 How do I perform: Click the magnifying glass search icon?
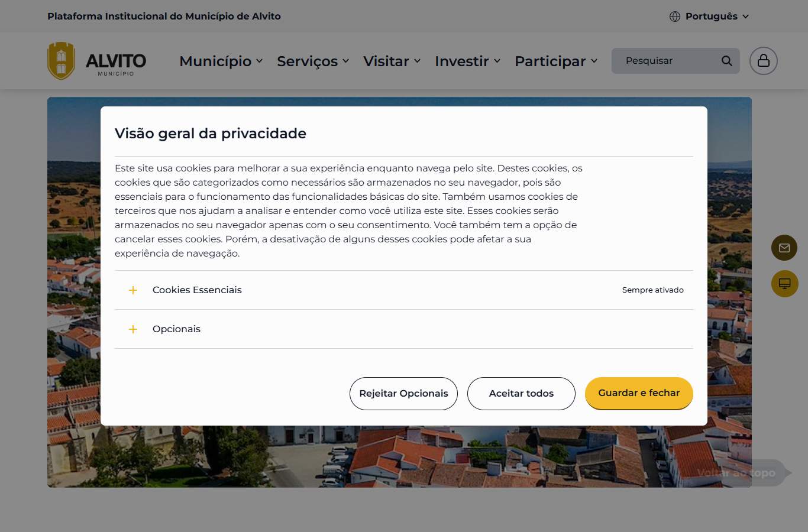[x=727, y=61]
